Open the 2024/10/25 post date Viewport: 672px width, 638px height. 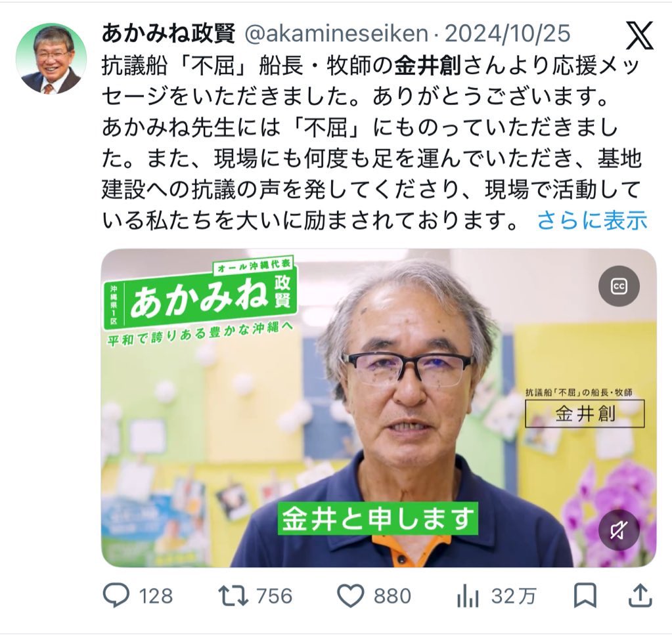pos(508,34)
